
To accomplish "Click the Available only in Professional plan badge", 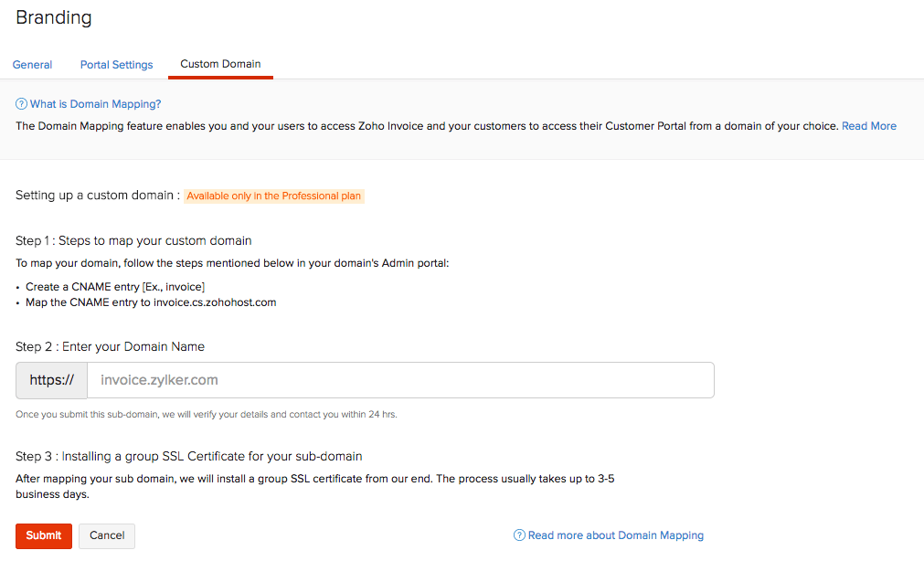I will tap(274, 196).
